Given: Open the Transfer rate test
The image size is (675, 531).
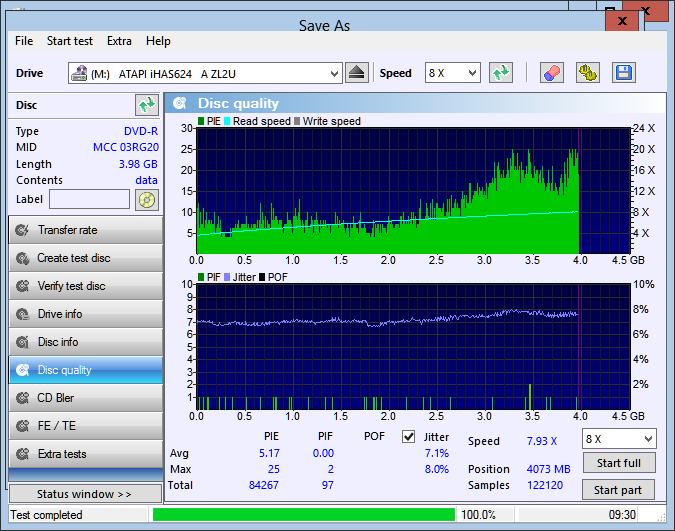Looking at the screenshot, I should click(x=85, y=230).
